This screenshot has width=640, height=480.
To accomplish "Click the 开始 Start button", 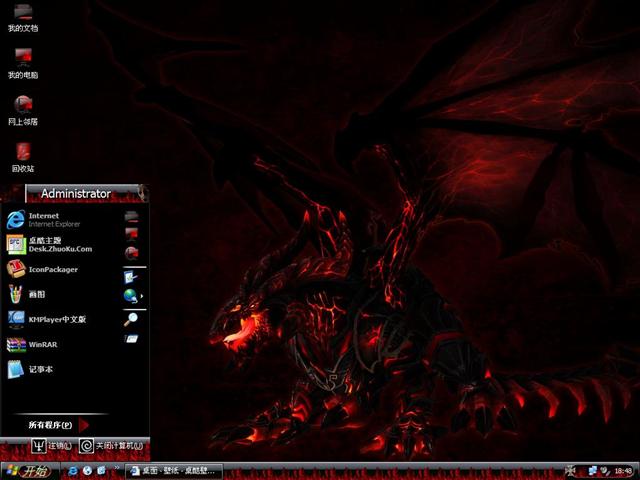I will pyautogui.click(x=28, y=470).
